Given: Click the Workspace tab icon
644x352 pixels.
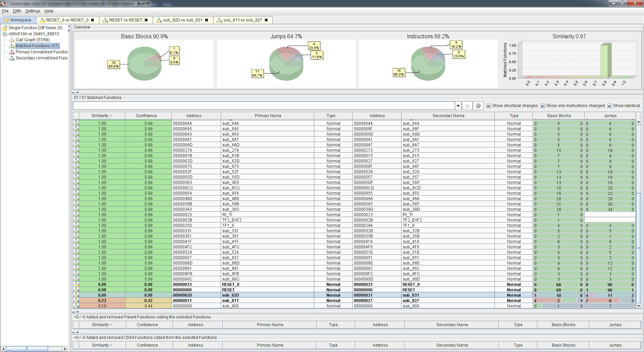Looking at the screenshot, I should [x=6, y=20].
